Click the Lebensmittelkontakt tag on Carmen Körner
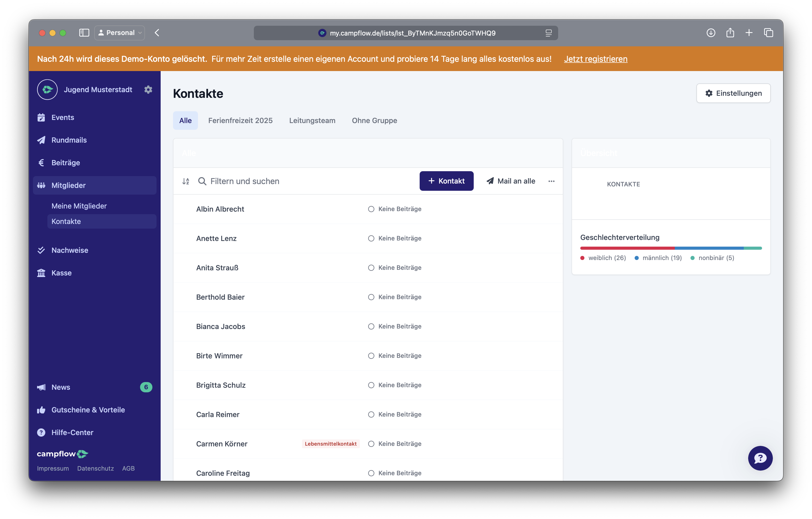This screenshot has width=812, height=519. coord(331,444)
